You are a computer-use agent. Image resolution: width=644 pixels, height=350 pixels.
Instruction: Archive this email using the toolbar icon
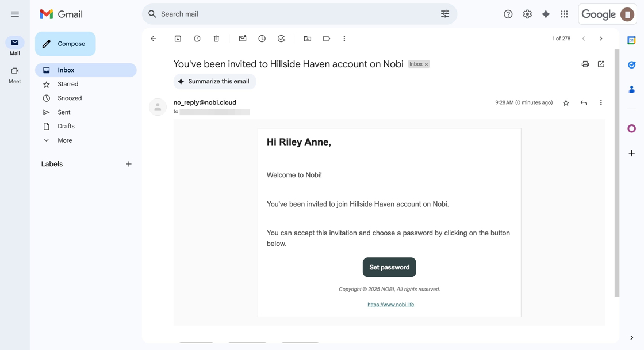click(178, 39)
